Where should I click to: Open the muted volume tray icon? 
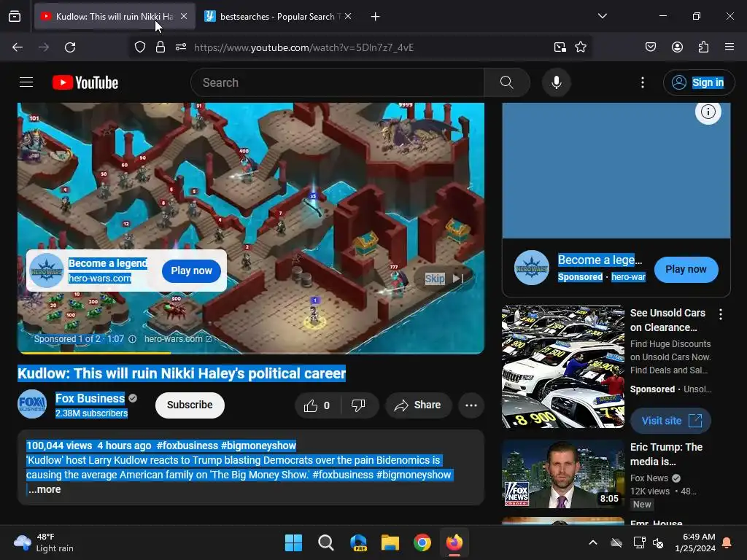click(x=659, y=542)
